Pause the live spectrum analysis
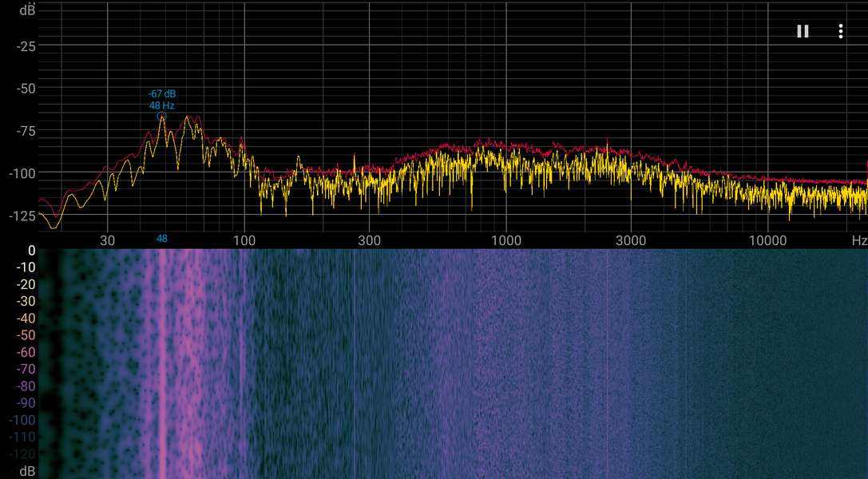 click(x=803, y=31)
